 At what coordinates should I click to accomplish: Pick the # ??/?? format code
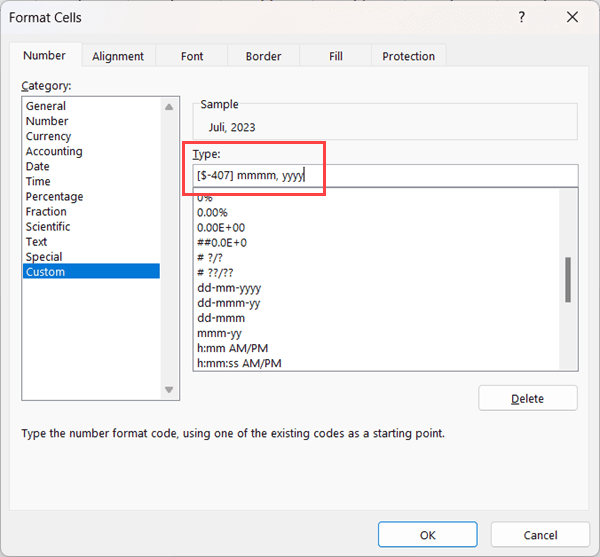point(376,273)
